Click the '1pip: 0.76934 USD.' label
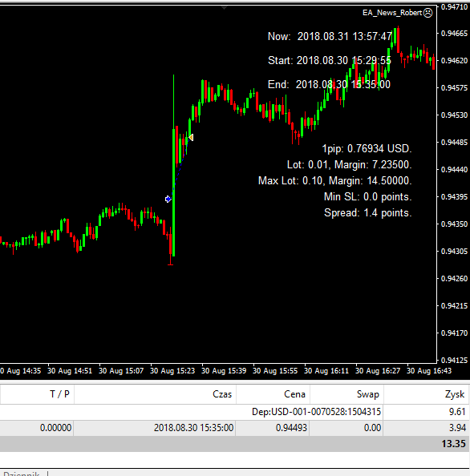The image size is (470, 476). pyautogui.click(x=367, y=149)
